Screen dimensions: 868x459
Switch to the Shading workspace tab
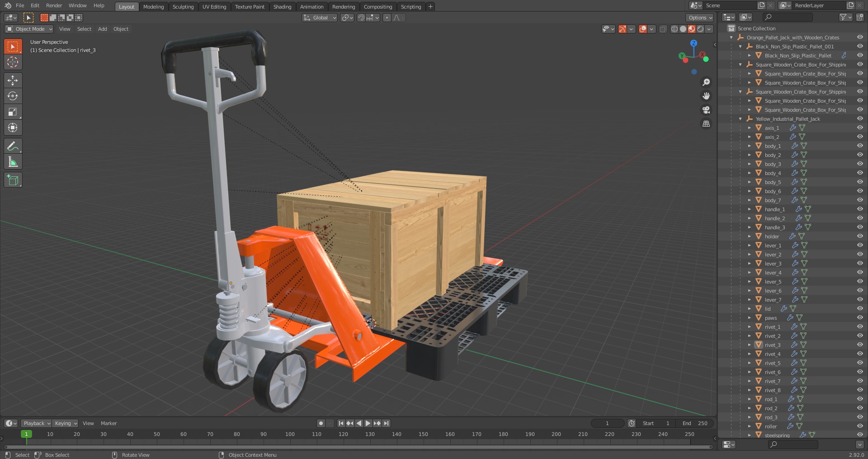[x=282, y=7]
